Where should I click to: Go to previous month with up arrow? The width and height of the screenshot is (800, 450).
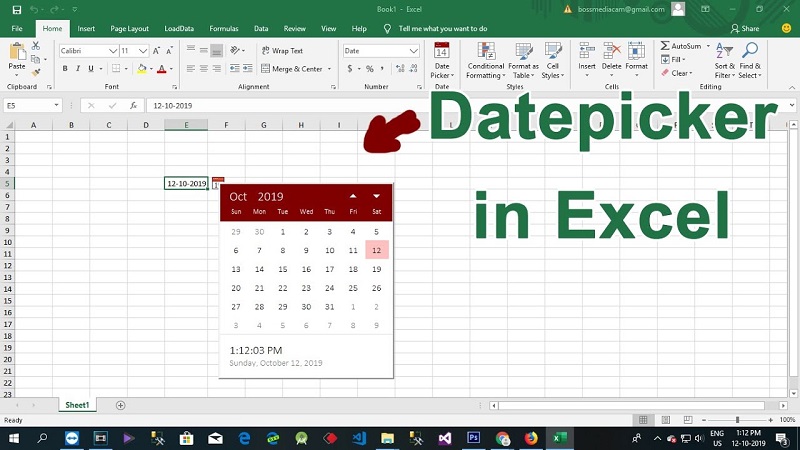tap(353, 196)
